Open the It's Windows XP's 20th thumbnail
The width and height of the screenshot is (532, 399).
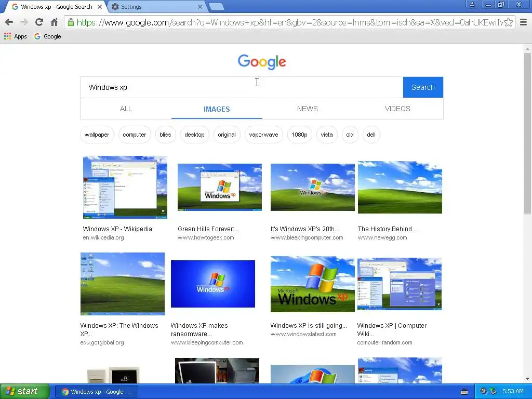click(312, 187)
